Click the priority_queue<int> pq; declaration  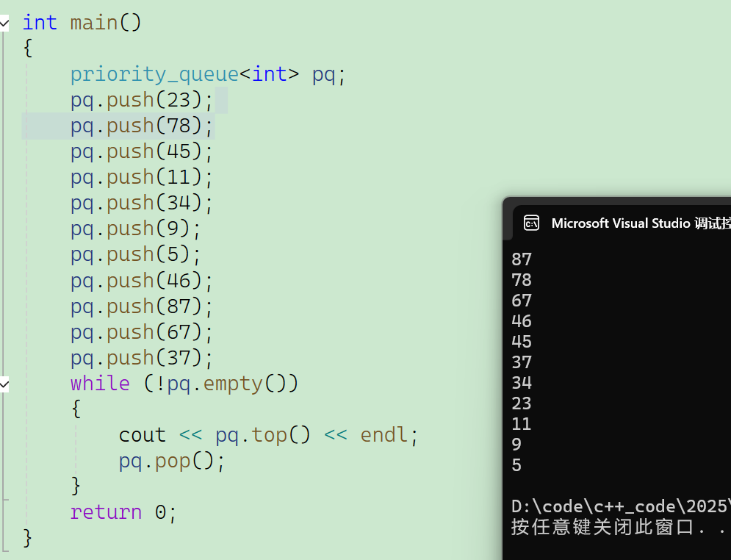[208, 75]
